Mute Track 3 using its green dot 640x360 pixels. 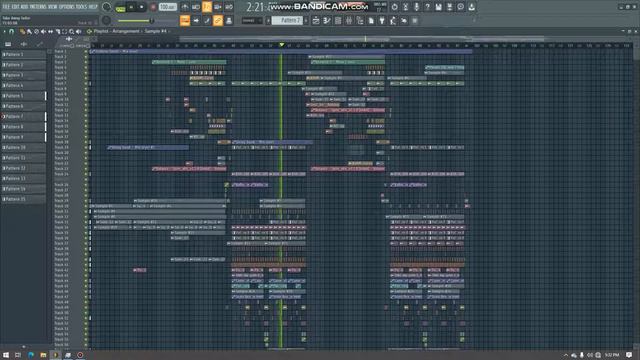(86, 62)
